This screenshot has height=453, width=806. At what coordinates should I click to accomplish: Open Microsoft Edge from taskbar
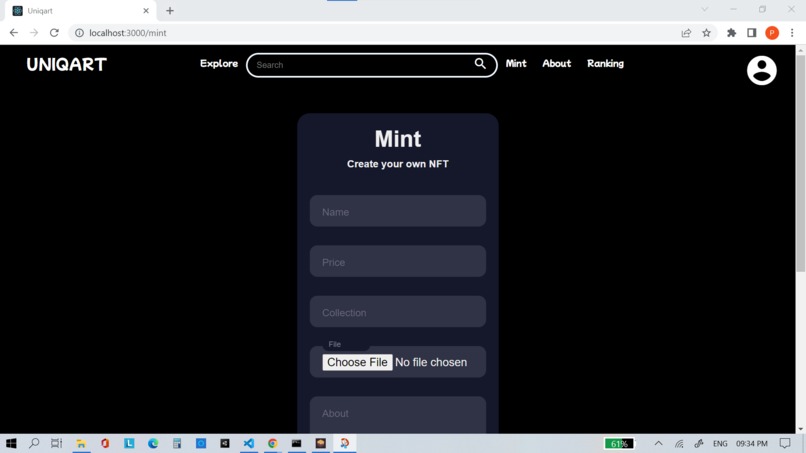pyautogui.click(x=153, y=443)
